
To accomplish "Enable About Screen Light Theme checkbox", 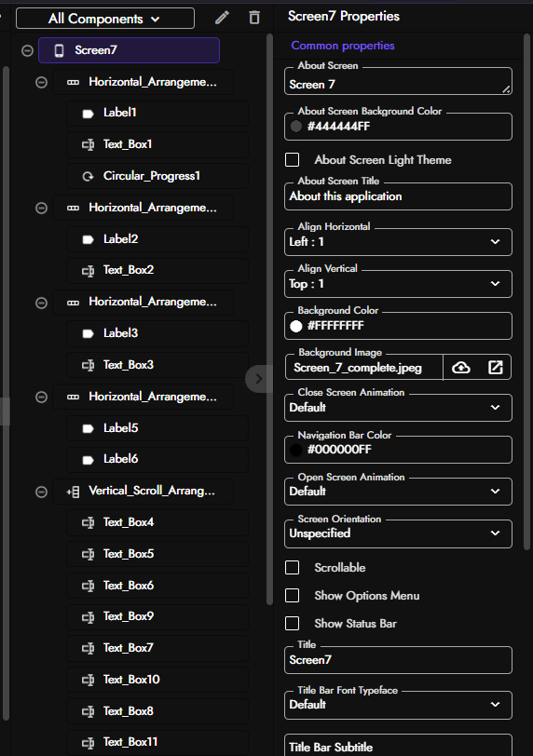I will click(292, 159).
